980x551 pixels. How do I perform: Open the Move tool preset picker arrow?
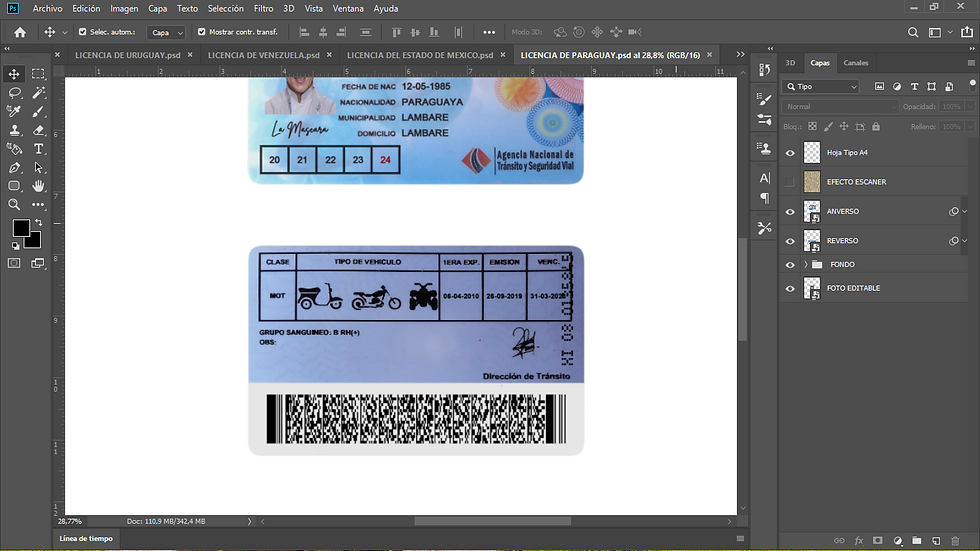pyautogui.click(x=64, y=32)
